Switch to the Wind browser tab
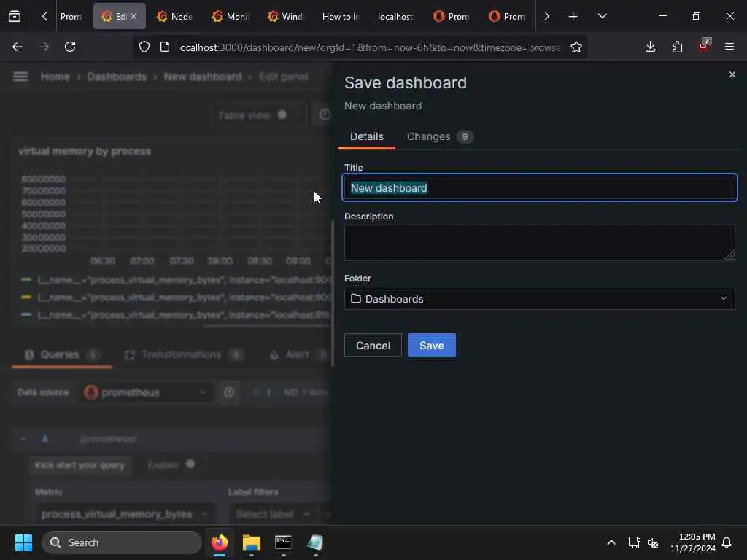 pos(285,17)
